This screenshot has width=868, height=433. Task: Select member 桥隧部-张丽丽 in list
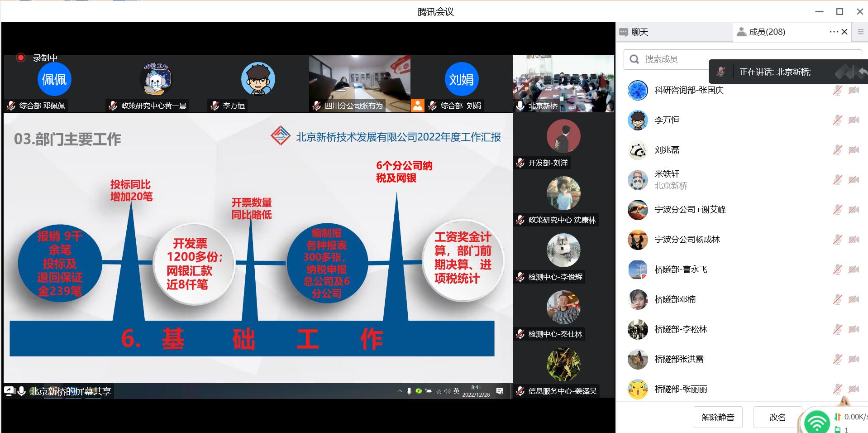[742, 389]
